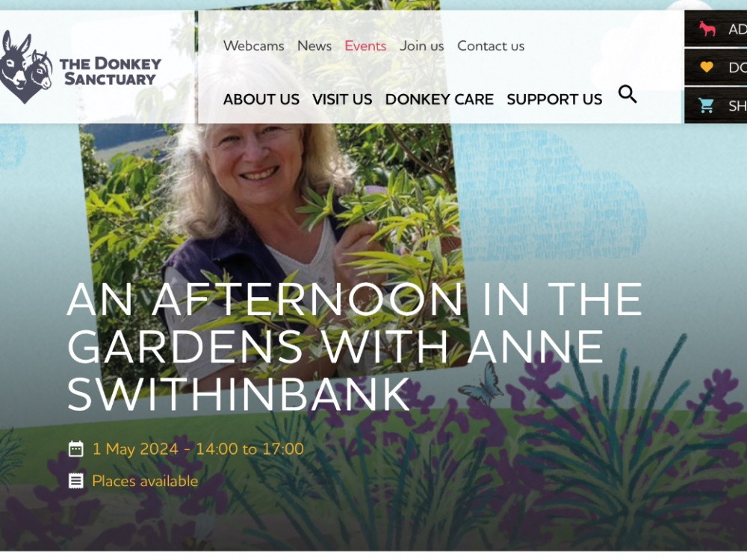This screenshot has width=747, height=560.
Task: Click The Donkey Sanctuary name text
Action: (x=110, y=71)
